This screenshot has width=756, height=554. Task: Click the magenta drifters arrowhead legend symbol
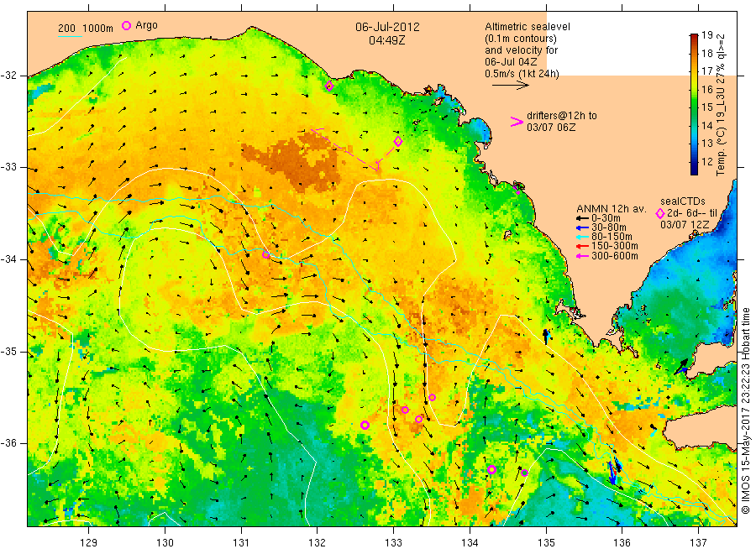point(517,122)
